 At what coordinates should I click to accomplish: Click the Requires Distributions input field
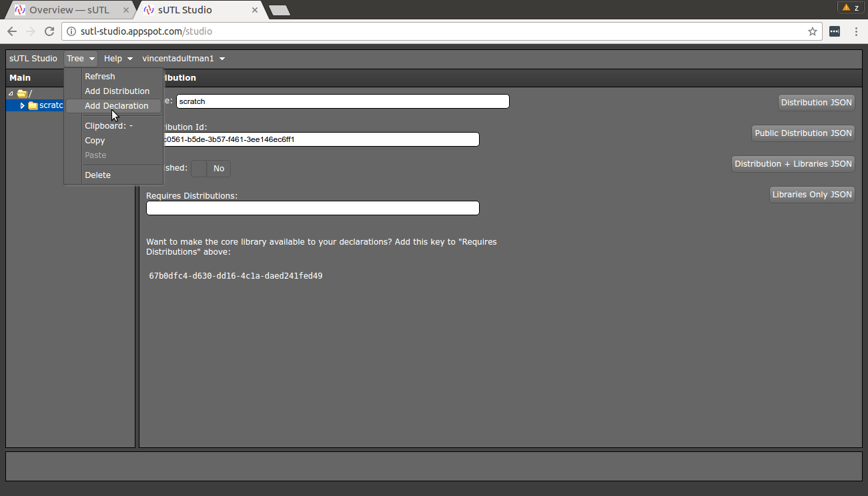(313, 208)
